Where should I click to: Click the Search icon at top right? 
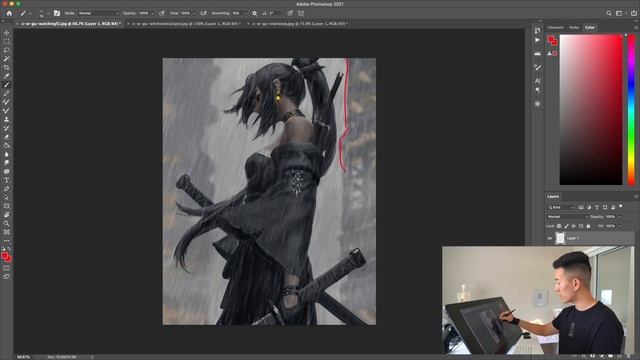pos(609,13)
